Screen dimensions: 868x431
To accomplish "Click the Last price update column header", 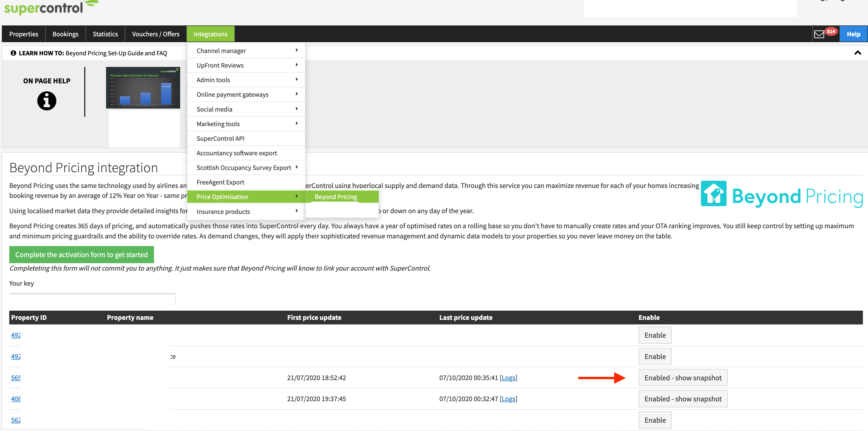I will pyautogui.click(x=466, y=317).
